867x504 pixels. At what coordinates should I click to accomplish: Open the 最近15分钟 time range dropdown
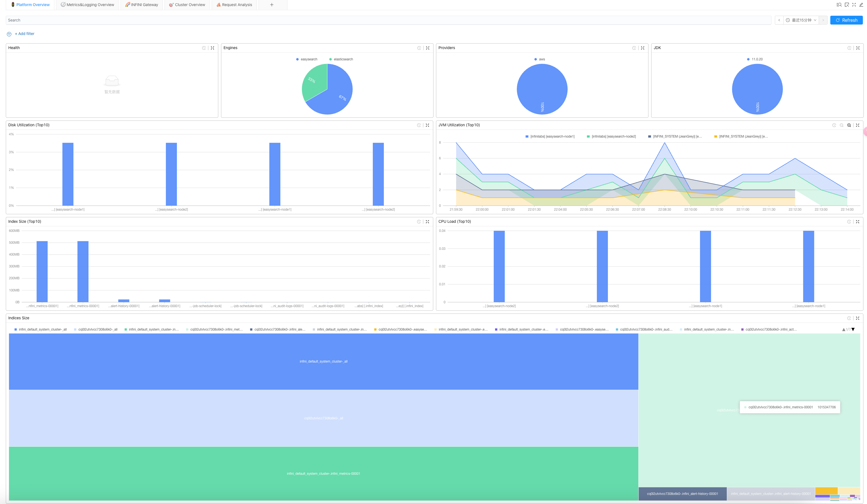pos(801,20)
